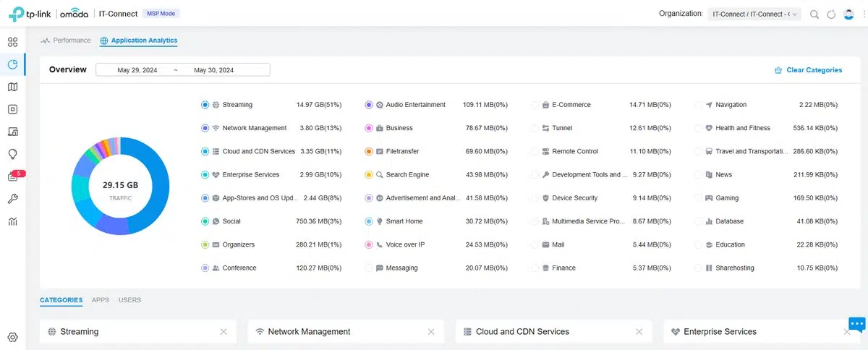868x350 pixels.
Task: Click the refresh icon in header
Action: coord(831,14)
